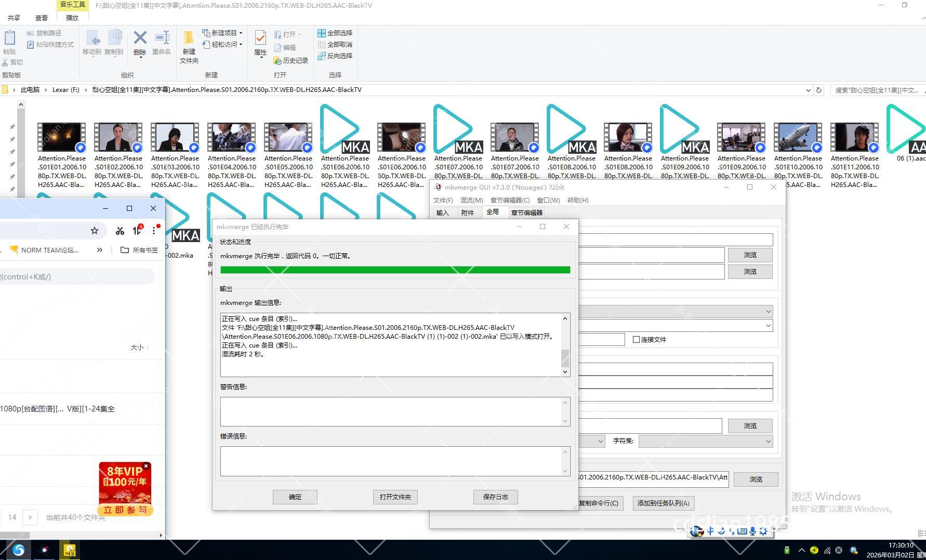This screenshot has height=560, width=926.
Task: Refresh the Explorer address bar location
Action: pyautogui.click(x=819, y=90)
